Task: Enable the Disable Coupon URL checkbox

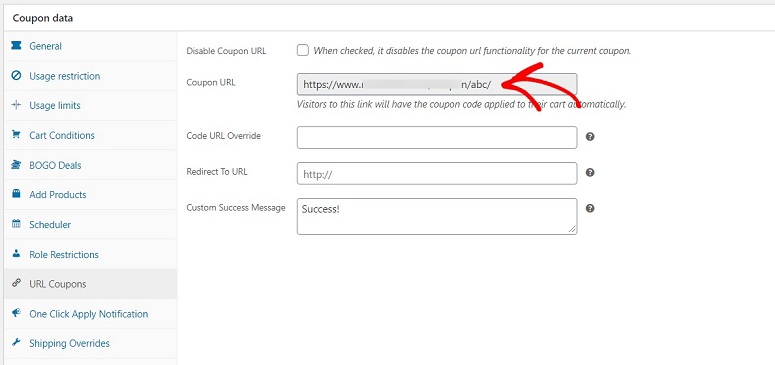Action: click(x=302, y=50)
